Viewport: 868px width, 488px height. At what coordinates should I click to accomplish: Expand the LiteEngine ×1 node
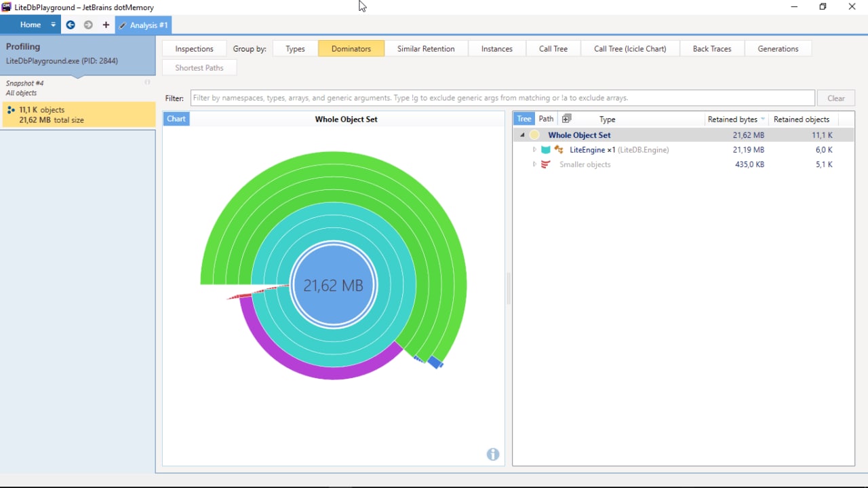click(x=534, y=150)
